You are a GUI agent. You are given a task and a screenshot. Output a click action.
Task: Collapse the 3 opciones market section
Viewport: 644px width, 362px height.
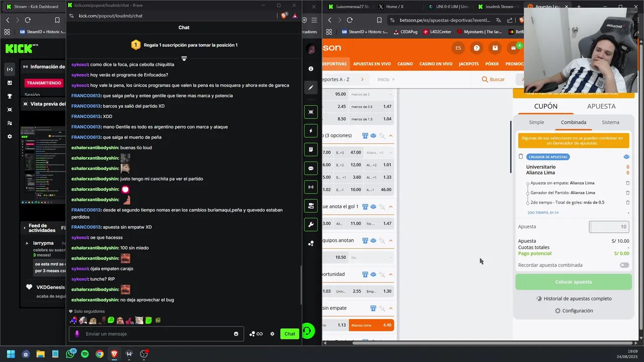point(391,136)
